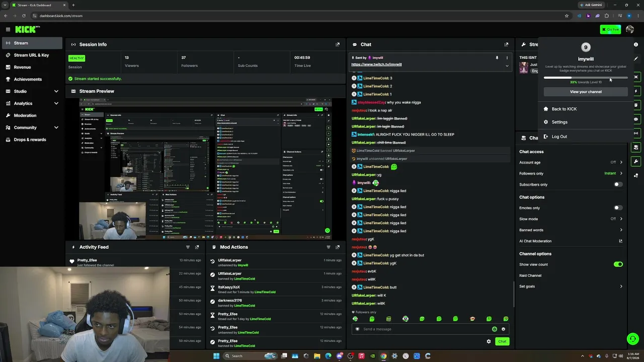Viewport: 644px width, 362px height.
Task: Send message with the Chat button
Action: (502, 341)
